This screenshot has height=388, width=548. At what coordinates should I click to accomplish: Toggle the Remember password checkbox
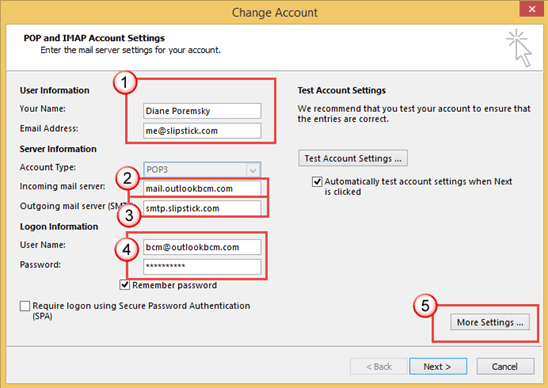[x=125, y=285]
